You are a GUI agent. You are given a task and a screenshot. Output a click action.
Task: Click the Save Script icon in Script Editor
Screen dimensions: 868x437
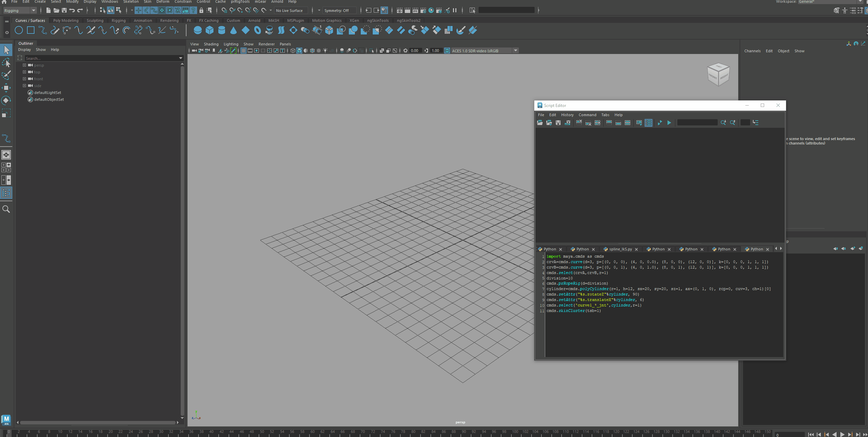tap(558, 123)
